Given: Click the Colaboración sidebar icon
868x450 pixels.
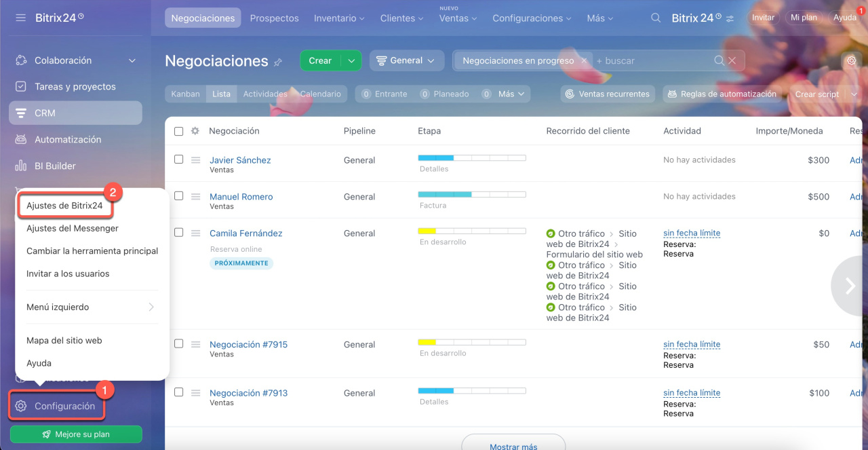Looking at the screenshot, I should (21, 60).
